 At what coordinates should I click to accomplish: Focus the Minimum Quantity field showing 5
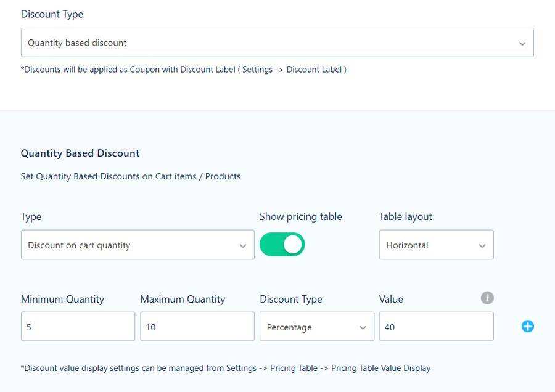tap(78, 327)
